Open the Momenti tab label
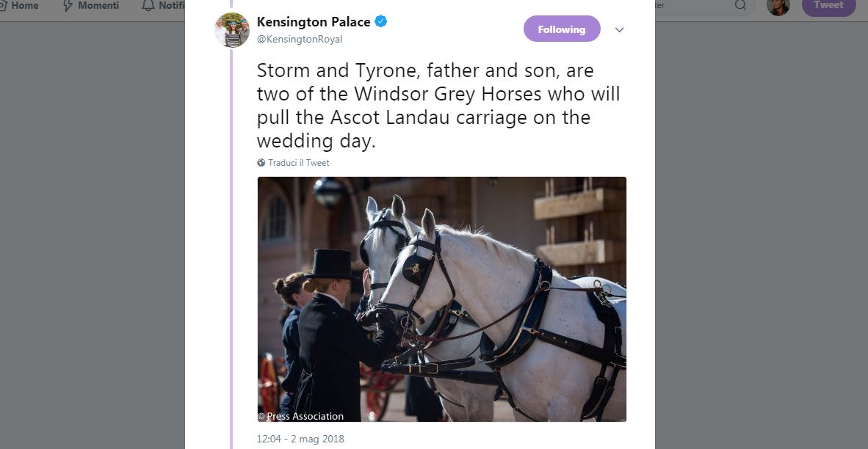Image resolution: width=868 pixels, height=449 pixels. [x=98, y=5]
